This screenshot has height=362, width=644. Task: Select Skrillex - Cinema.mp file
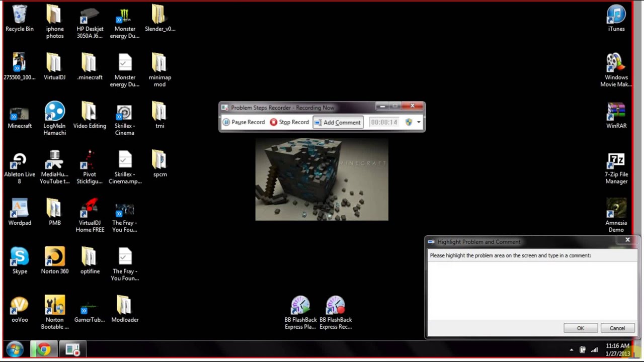pyautogui.click(x=125, y=167)
